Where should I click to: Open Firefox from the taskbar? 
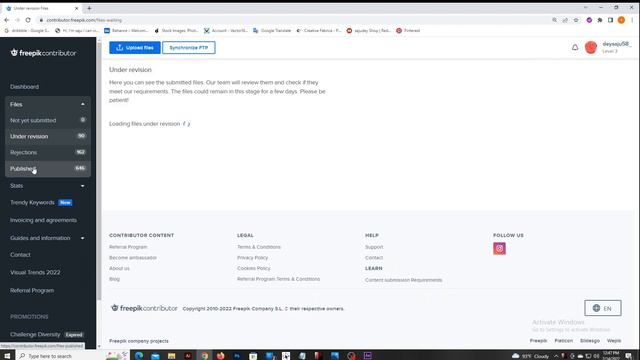220,356
